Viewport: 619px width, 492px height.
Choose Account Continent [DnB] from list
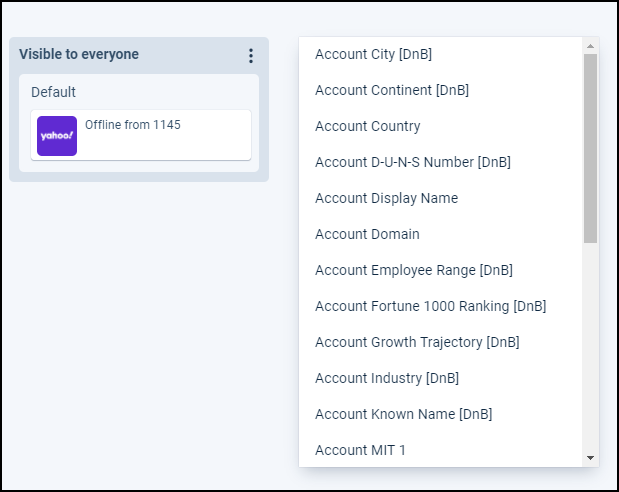pyautogui.click(x=391, y=90)
